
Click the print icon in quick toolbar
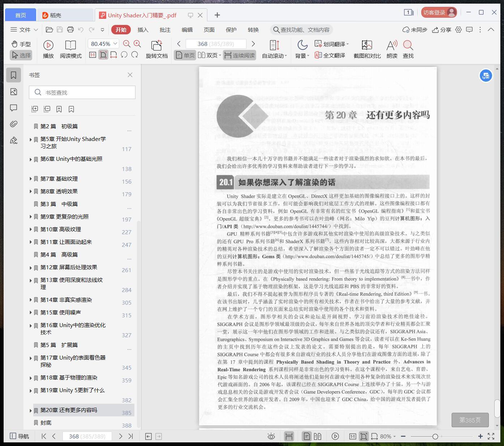click(70, 30)
